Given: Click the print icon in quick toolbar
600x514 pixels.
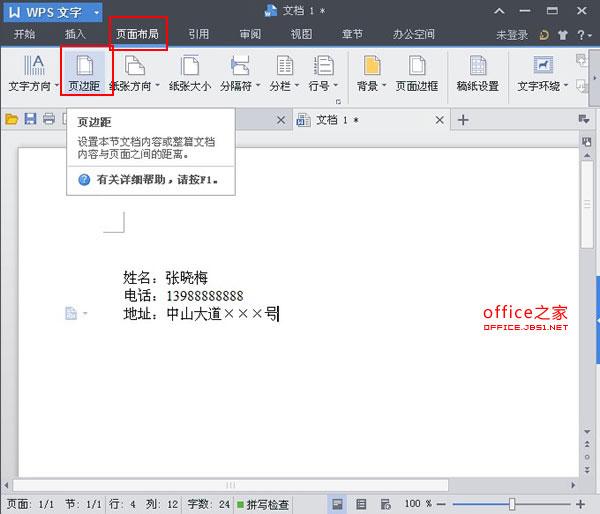Looking at the screenshot, I should point(49,119).
